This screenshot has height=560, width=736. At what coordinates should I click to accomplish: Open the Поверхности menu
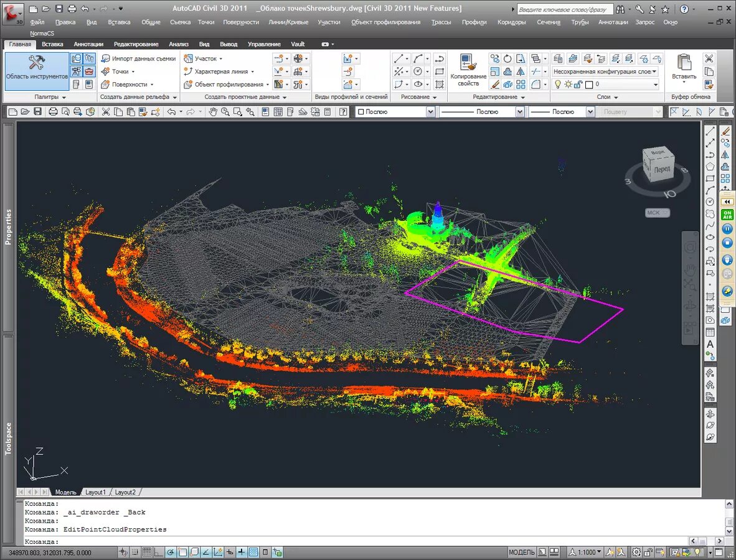[x=241, y=22]
